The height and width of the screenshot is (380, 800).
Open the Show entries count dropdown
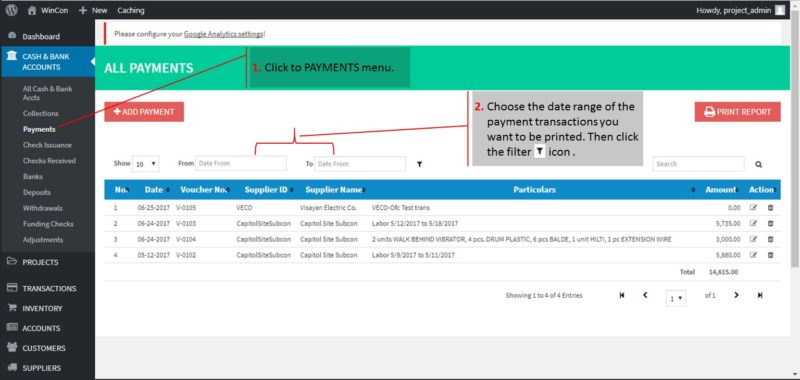[x=145, y=164]
